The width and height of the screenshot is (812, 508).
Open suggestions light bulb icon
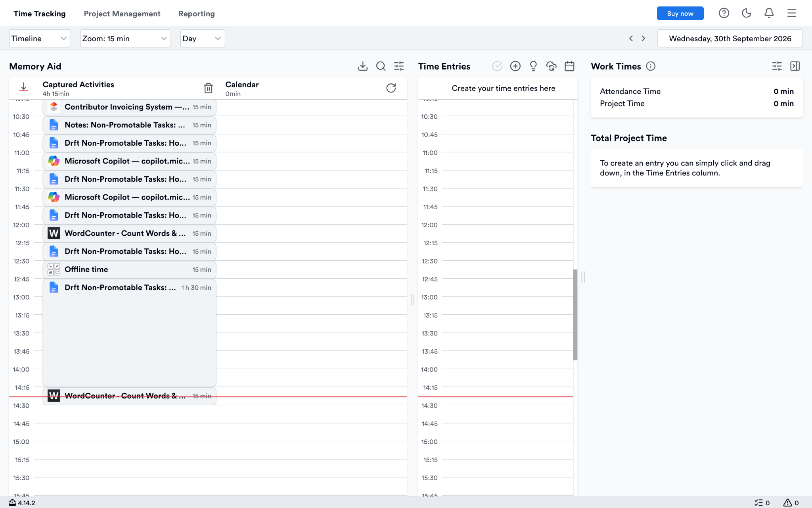pos(533,66)
